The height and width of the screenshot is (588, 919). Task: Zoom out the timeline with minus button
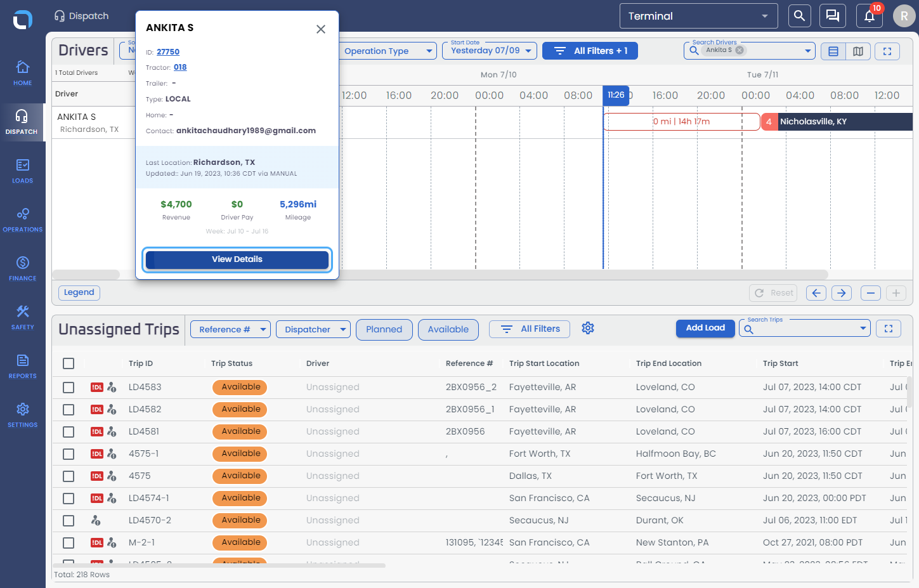(871, 293)
